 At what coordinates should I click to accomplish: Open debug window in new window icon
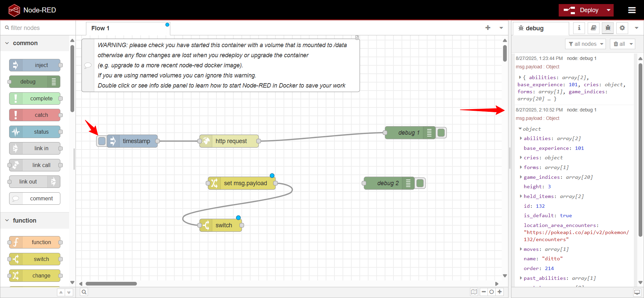click(637, 292)
